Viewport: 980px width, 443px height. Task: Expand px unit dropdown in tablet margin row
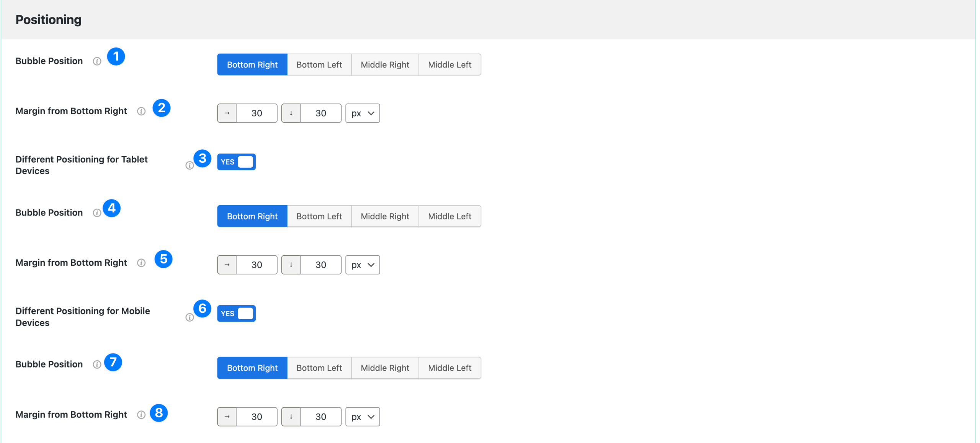pos(363,265)
